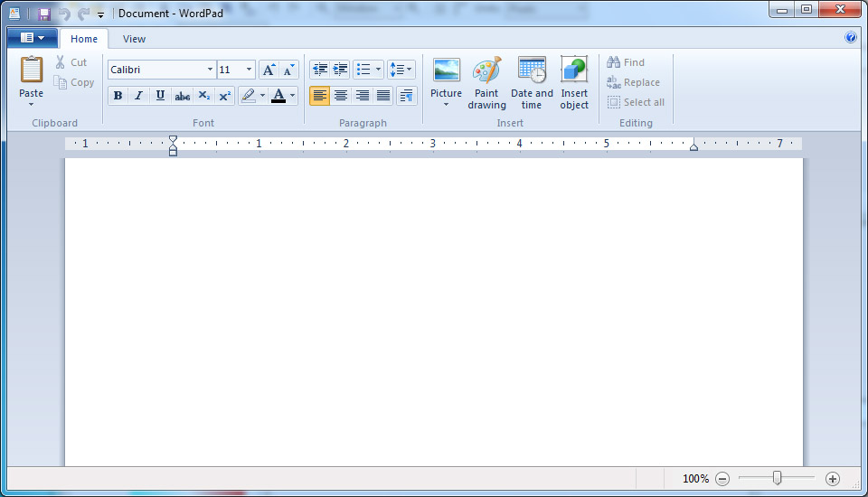
Task: Click the Replace button
Action: click(x=633, y=82)
